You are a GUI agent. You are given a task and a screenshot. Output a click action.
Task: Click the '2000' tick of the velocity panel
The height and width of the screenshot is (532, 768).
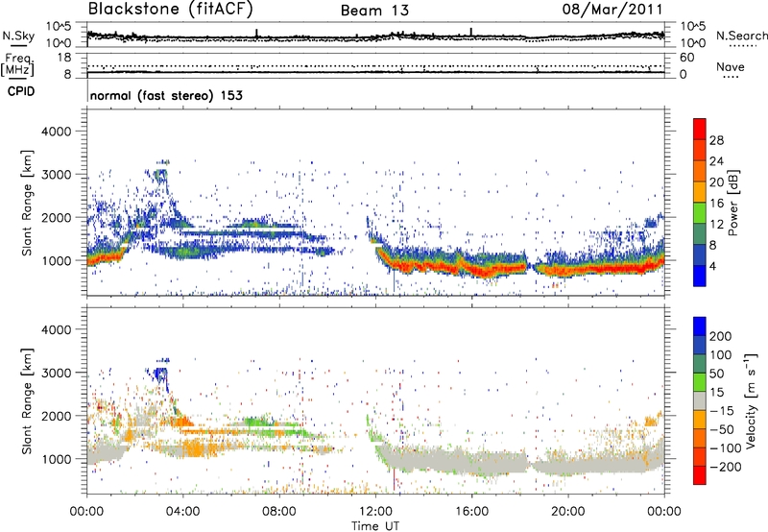(x=57, y=416)
